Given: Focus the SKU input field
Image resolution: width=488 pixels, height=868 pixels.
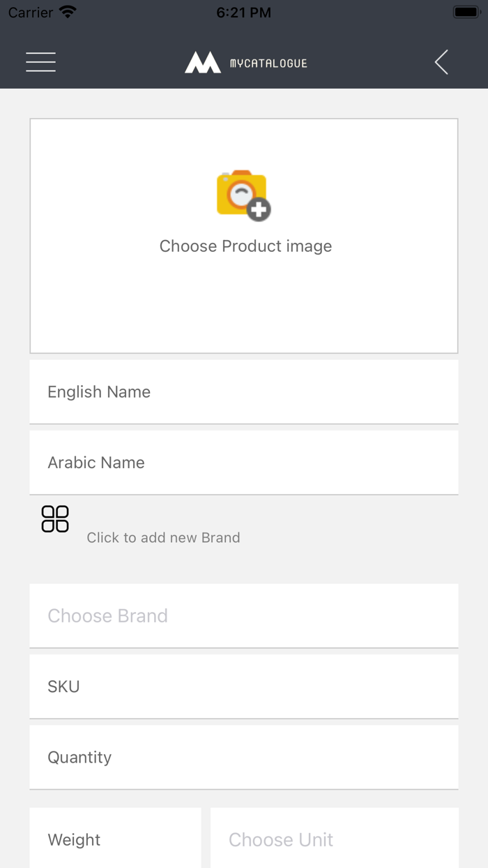Looking at the screenshot, I should pos(244,686).
